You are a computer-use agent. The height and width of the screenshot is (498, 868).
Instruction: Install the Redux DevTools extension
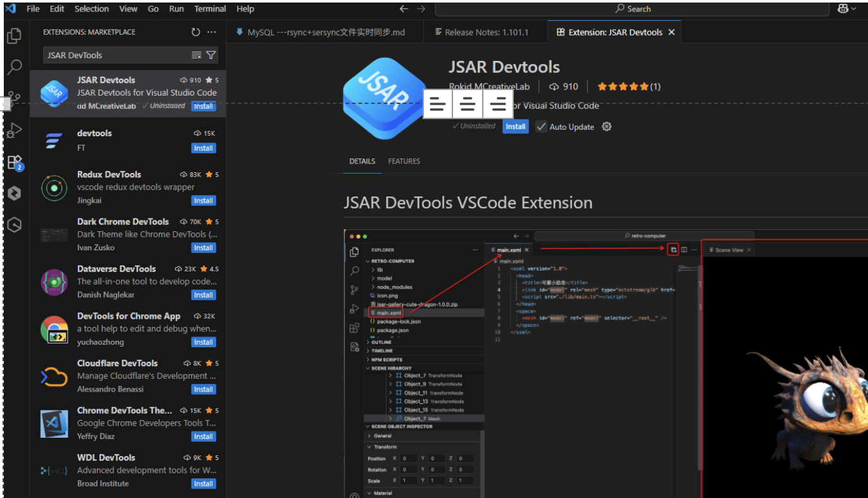[203, 201]
